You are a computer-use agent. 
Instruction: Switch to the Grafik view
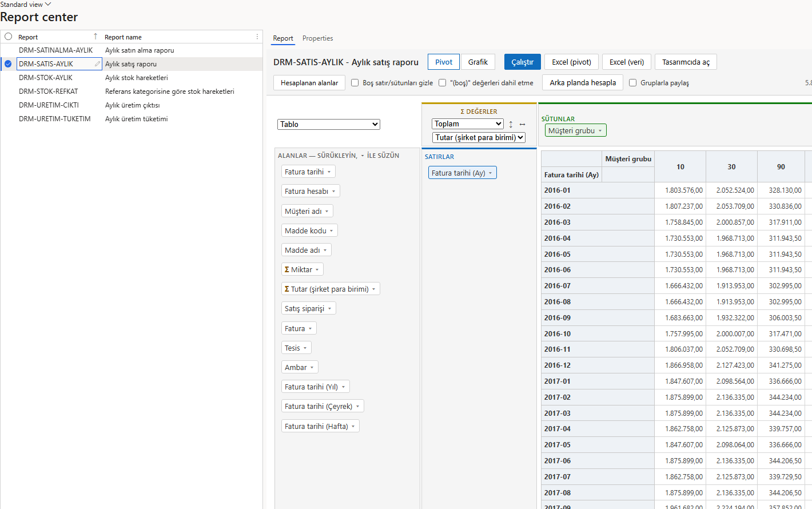tap(478, 62)
